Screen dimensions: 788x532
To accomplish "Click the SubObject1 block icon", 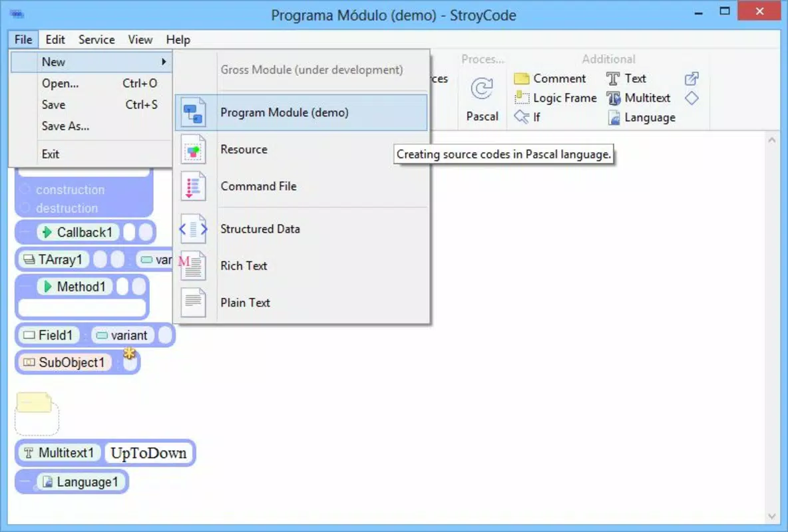I will [29, 362].
